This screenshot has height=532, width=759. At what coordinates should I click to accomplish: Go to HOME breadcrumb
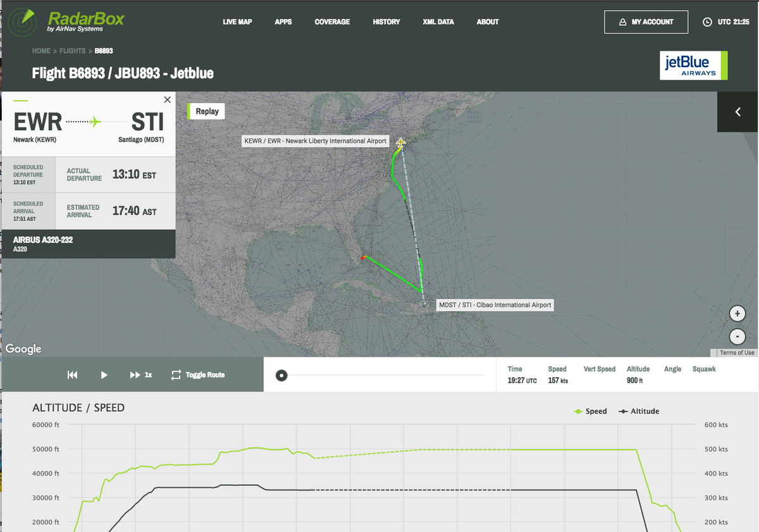[41, 51]
